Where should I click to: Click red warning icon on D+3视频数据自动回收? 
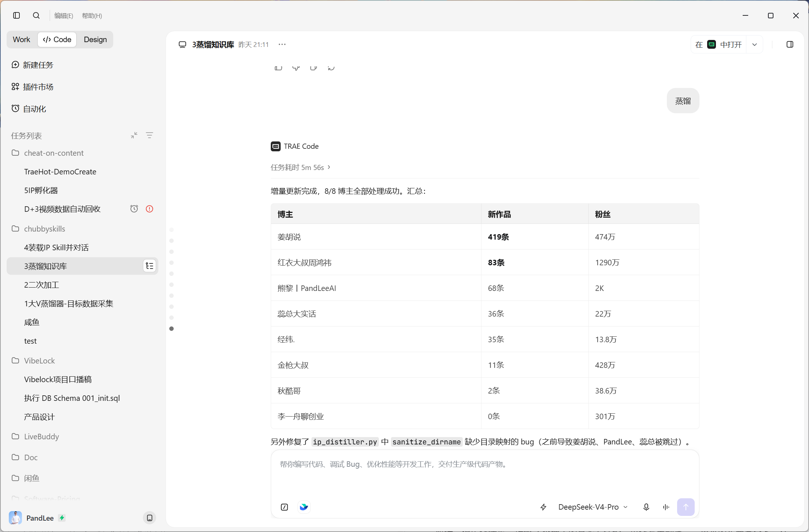pos(149,209)
